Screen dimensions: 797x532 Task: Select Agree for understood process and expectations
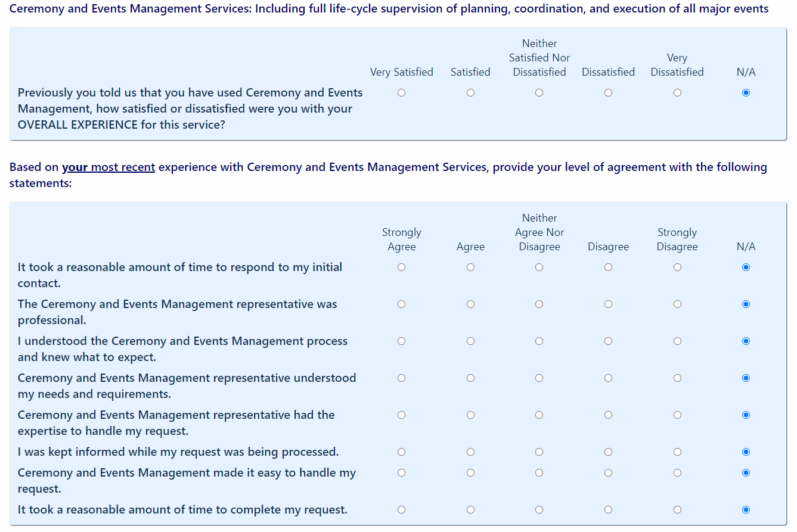[x=470, y=341]
